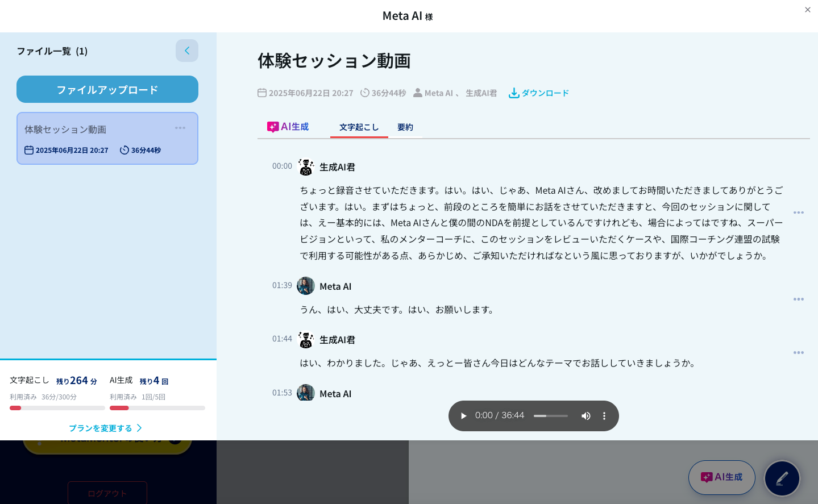
Task: Select the 体験セッション動画 file card title
Action: click(x=65, y=130)
